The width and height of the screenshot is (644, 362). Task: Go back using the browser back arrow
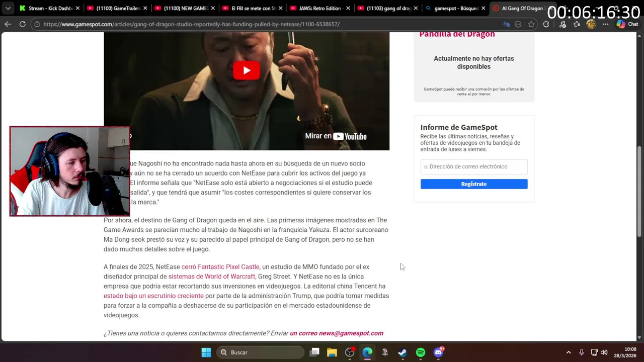click(8, 24)
